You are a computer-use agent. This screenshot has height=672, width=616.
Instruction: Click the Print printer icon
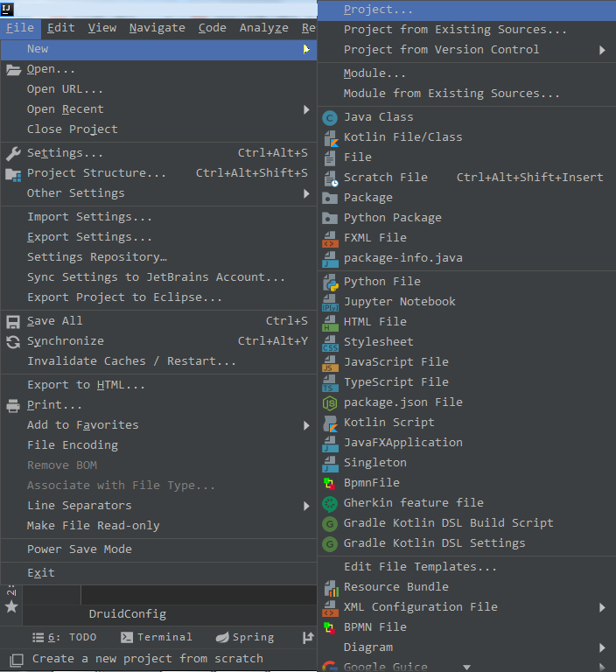pyautogui.click(x=13, y=405)
